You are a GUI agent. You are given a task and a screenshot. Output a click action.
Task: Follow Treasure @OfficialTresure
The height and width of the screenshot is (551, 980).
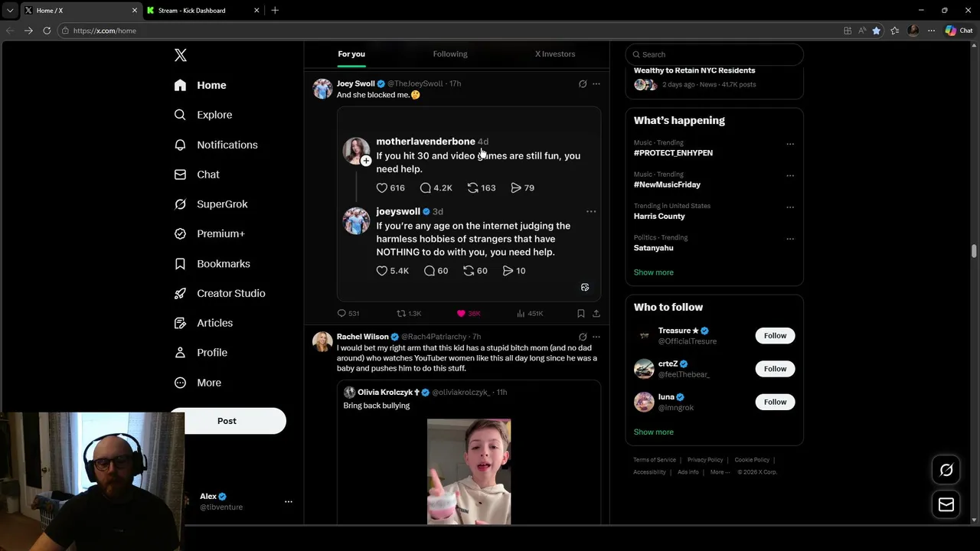(x=775, y=335)
